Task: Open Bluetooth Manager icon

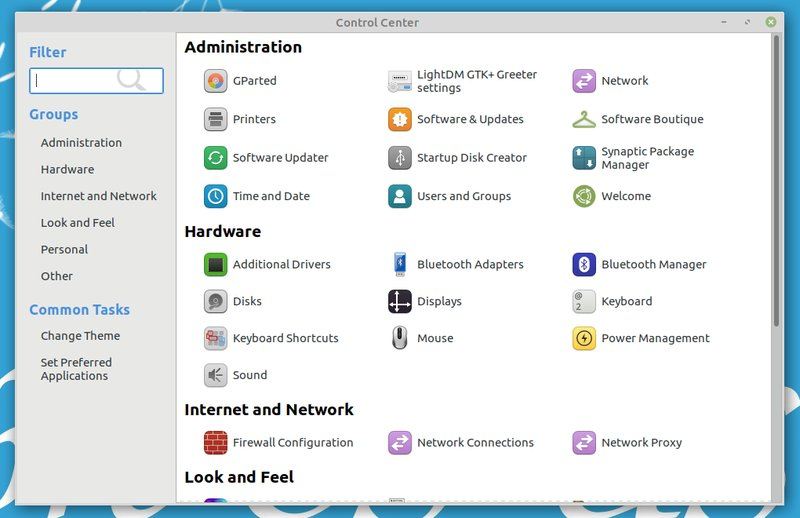Action: coord(584,264)
